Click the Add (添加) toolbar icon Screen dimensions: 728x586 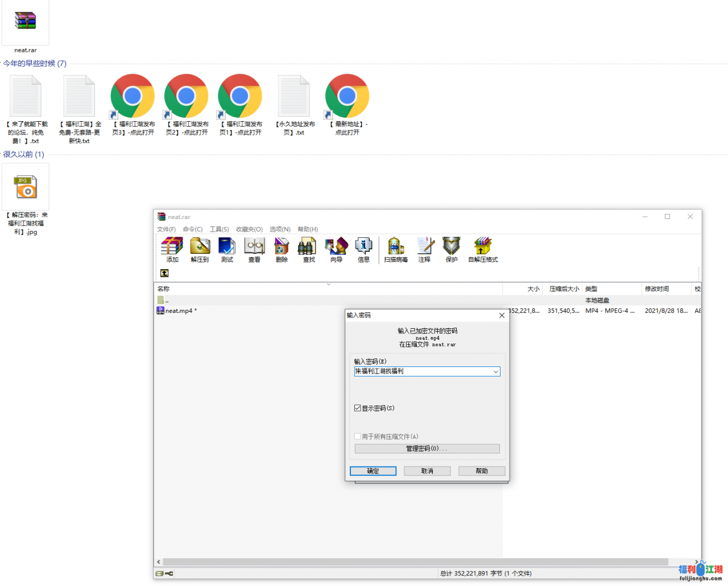[x=172, y=249]
